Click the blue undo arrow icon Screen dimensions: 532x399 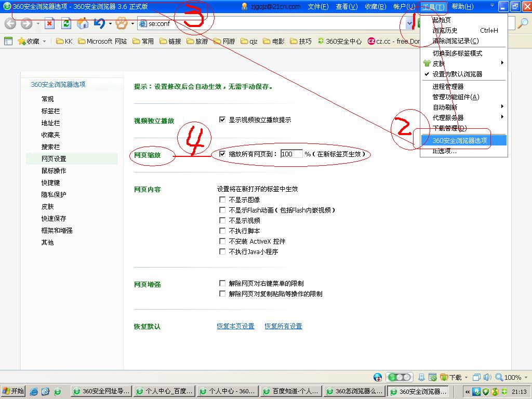[99, 23]
